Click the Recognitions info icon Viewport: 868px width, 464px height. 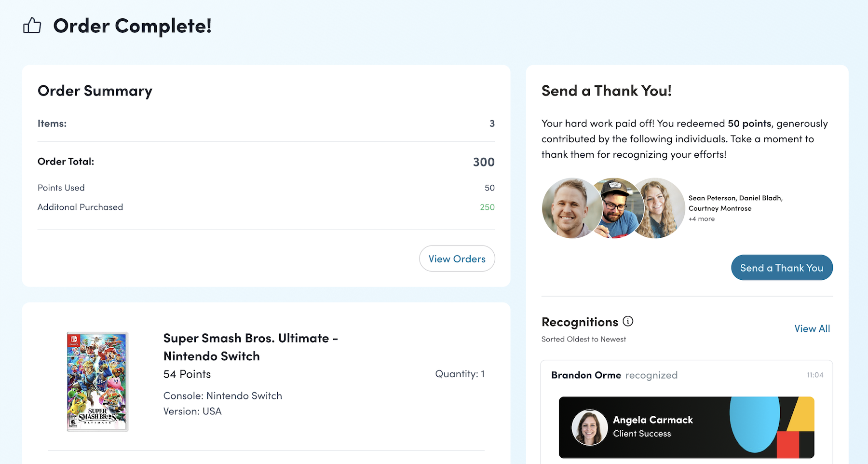(x=628, y=321)
